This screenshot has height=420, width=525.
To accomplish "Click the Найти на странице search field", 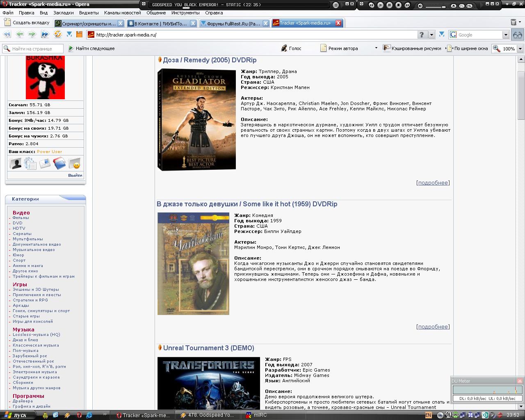I will pos(33,48).
